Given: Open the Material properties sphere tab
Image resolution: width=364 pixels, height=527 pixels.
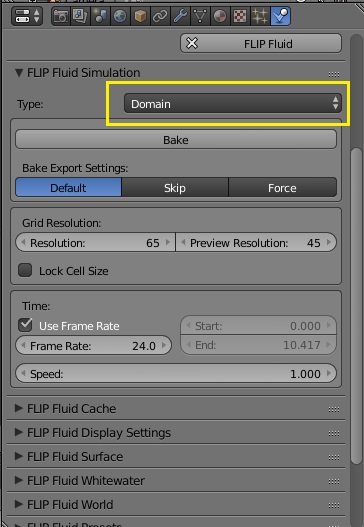Looking at the screenshot, I should coord(220,16).
